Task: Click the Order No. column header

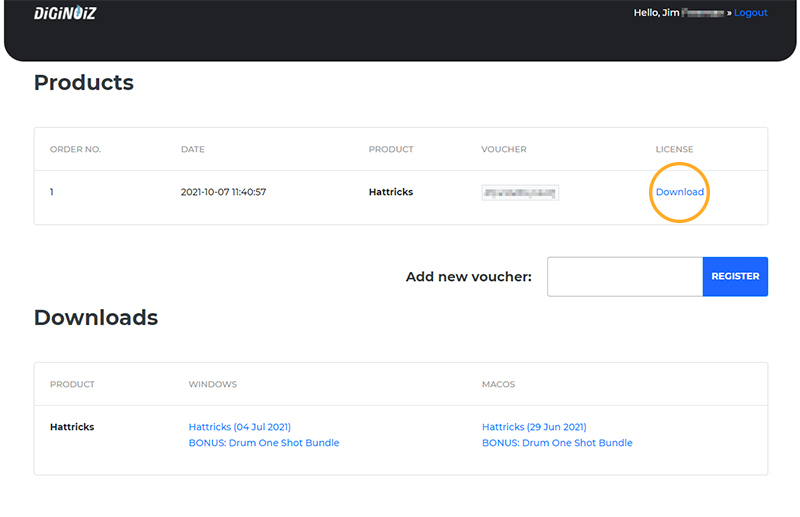Action: (x=75, y=150)
